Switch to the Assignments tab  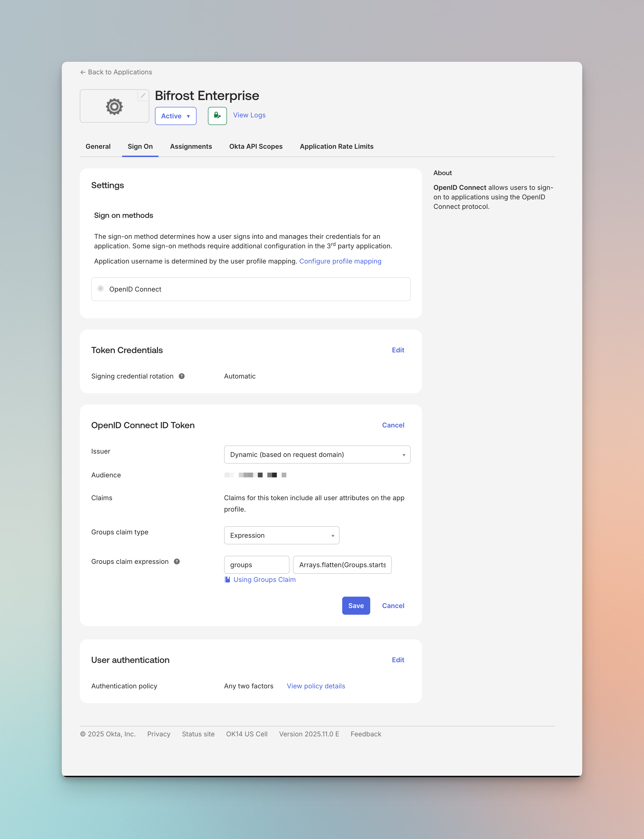point(191,146)
